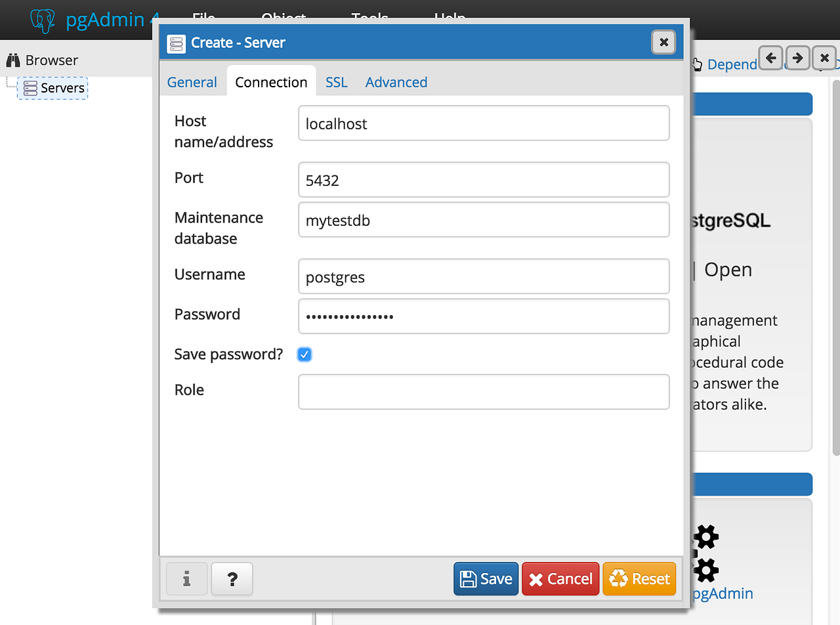Click the Servers group icon in tree

tap(30, 88)
